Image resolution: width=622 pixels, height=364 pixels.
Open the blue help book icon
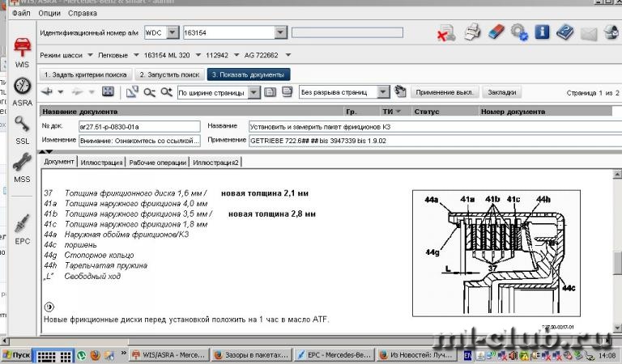[x=564, y=32]
